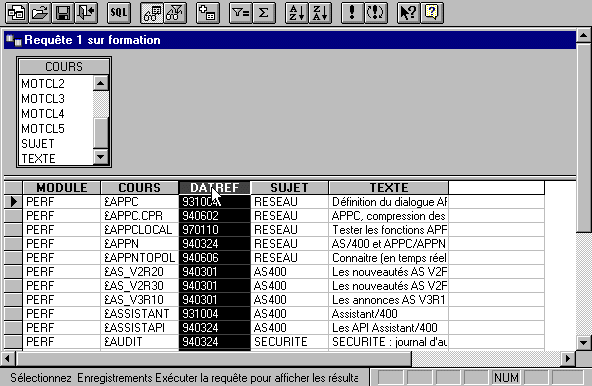Click the horizontal scrollbar left arrow
Screen dimensions: 592x386
(8, 358)
